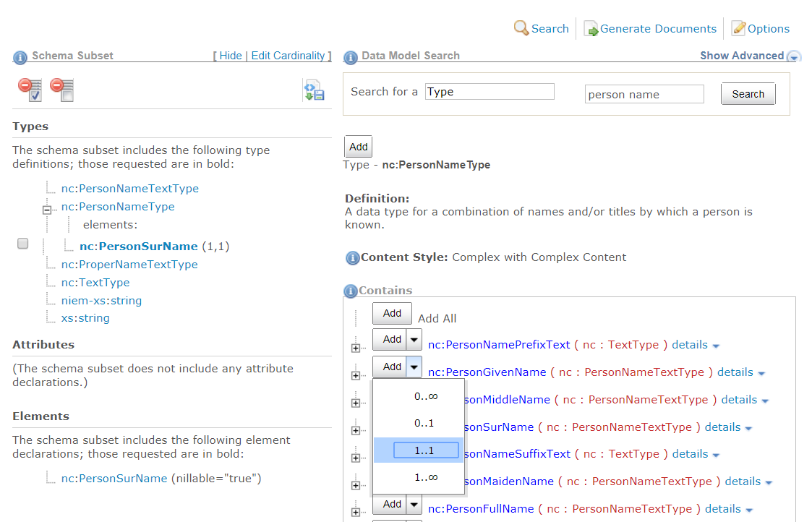Expand the Show Advanced search options

click(793, 56)
